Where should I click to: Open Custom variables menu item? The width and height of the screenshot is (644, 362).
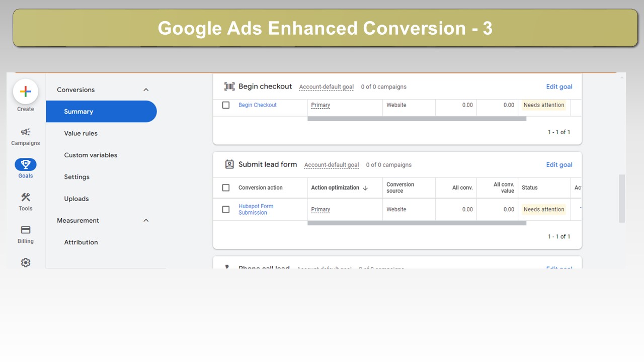coord(91,155)
